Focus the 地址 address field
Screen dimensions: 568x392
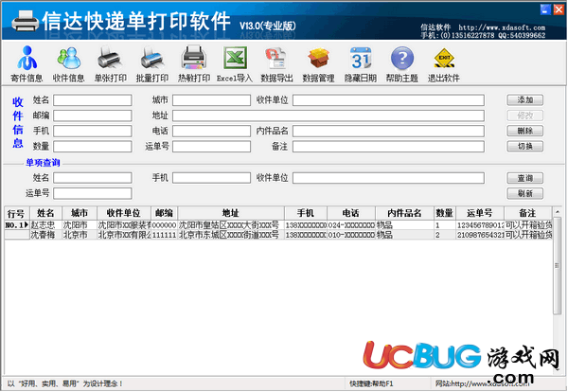click(328, 116)
